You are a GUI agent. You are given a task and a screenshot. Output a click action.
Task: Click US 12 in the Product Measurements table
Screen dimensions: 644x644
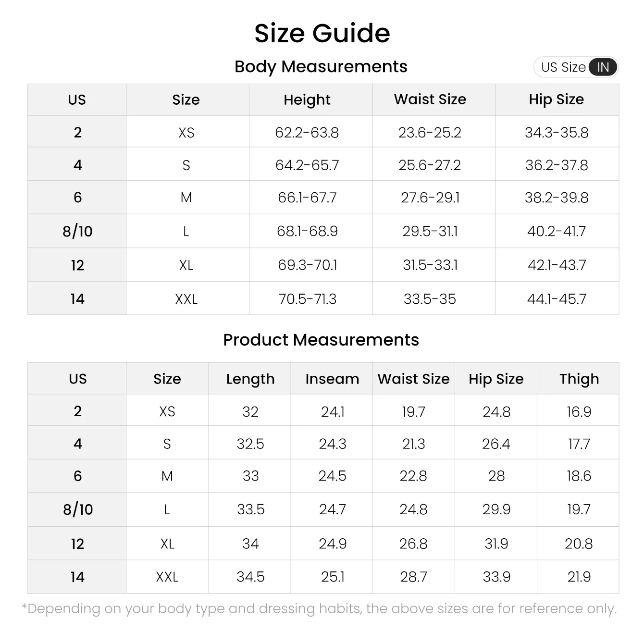tap(77, 544)
